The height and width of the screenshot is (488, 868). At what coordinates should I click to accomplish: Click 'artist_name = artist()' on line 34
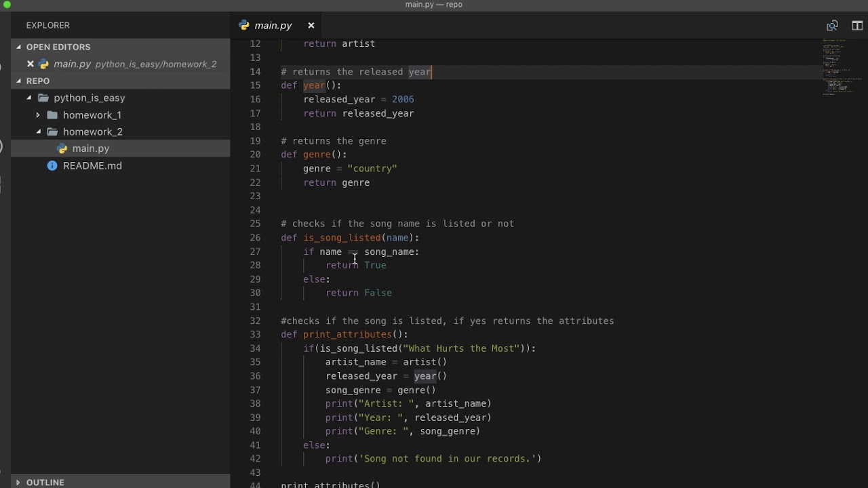coord(386,362)
